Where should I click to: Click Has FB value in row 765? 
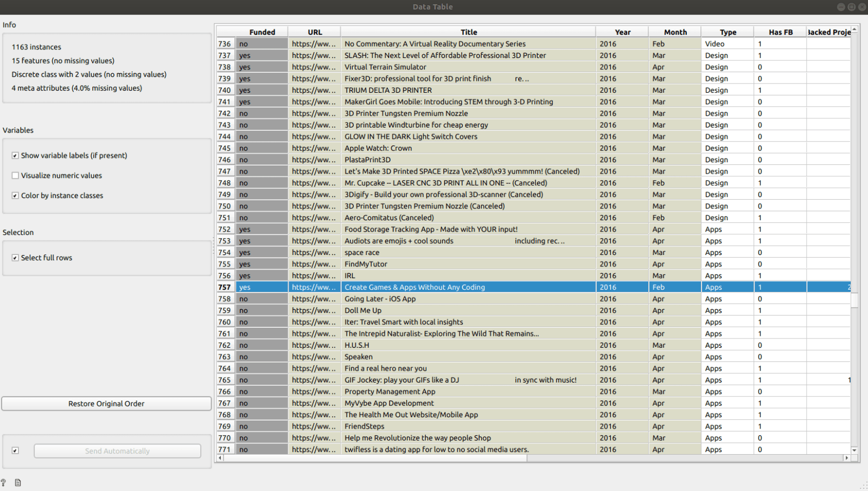[x=780, y=380]
